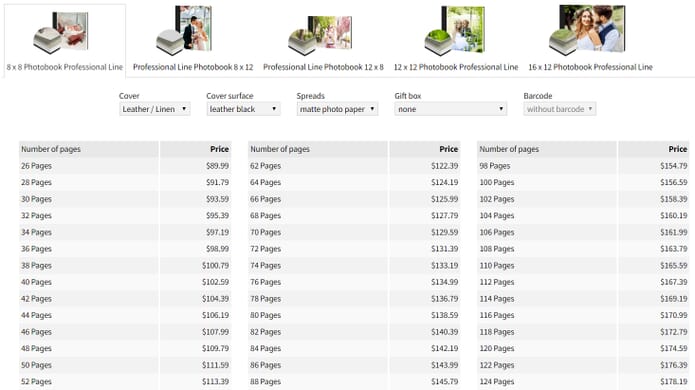Select the 42 Pages row

[125, 299]
